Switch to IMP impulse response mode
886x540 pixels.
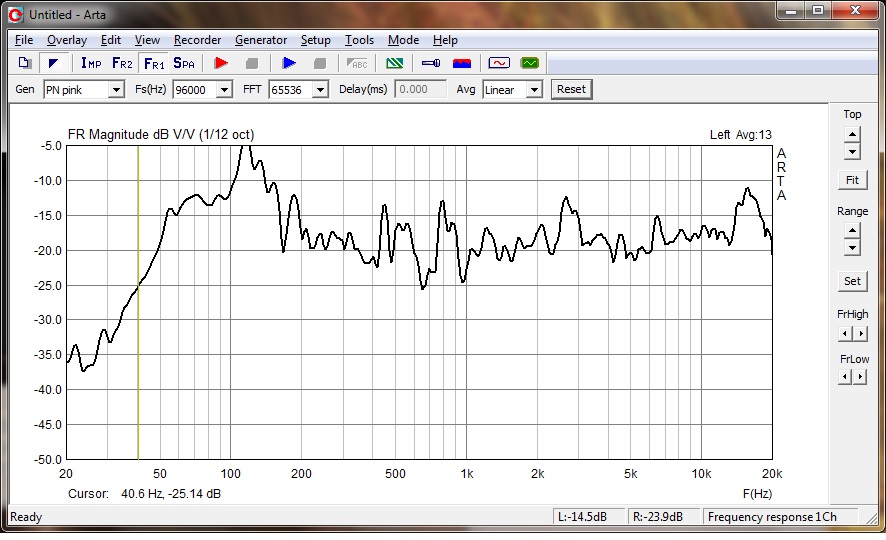(91, 63)
